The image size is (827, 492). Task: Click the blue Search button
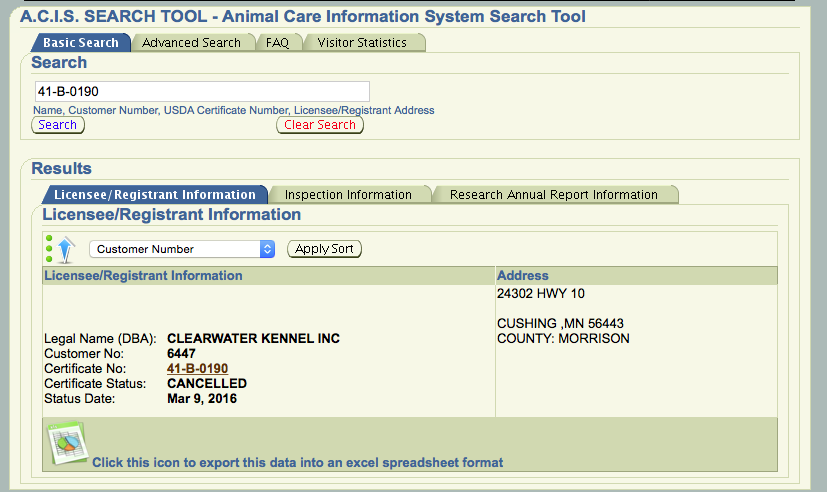tap(58, 125)
